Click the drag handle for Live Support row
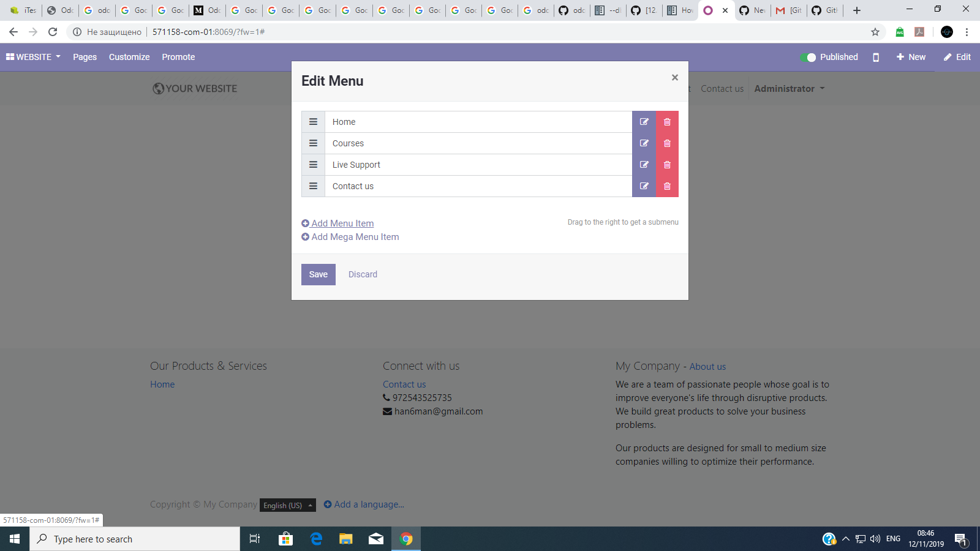 [313, 165]
